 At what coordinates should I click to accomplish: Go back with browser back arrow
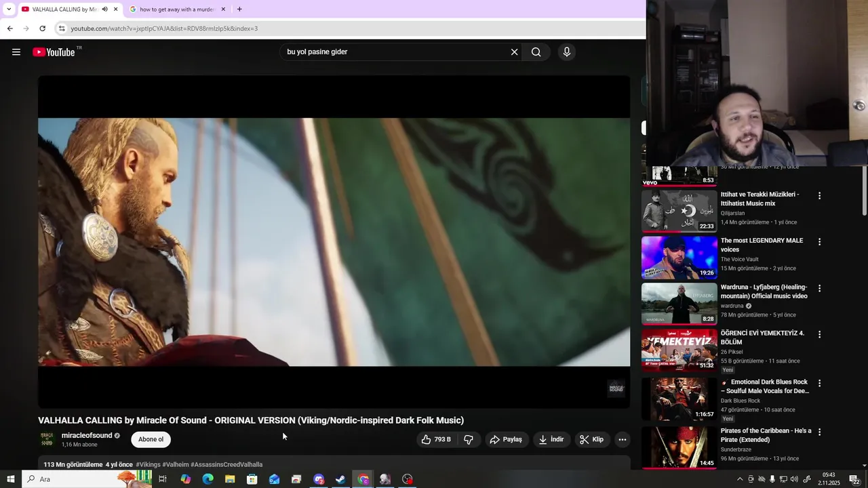coord(9,28)
